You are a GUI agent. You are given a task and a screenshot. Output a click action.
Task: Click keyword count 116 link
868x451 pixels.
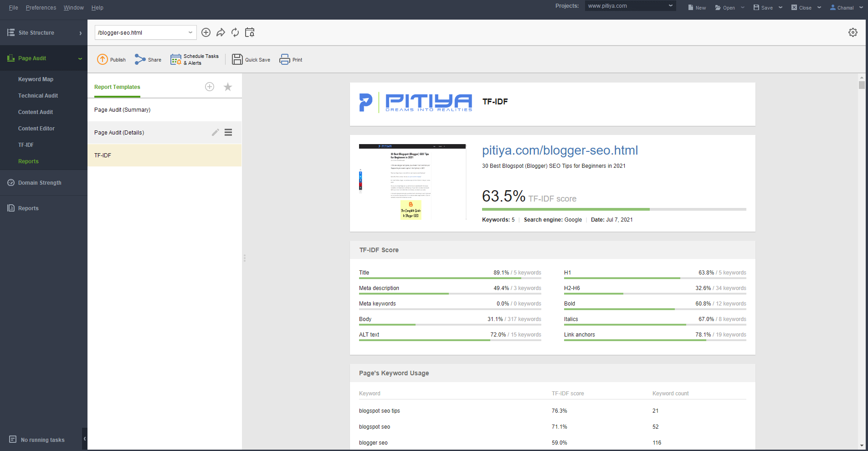pyautogui.click(x=657, y=443)
